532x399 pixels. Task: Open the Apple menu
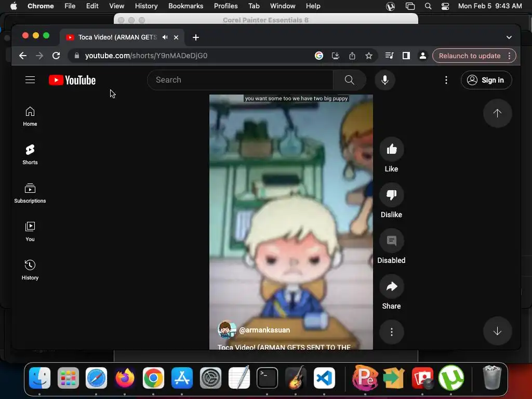(x=14, y=6)
